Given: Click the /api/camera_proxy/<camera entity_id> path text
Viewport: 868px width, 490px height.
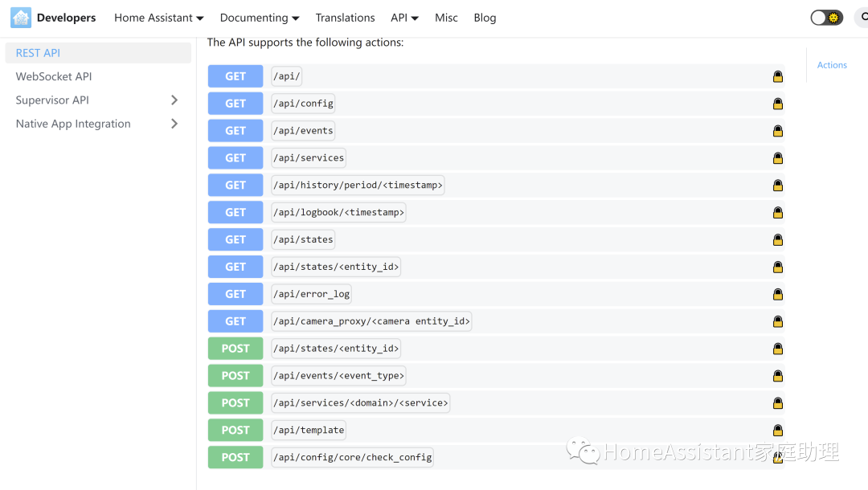Looking at the screenshot, I should pyautogui.click(x=371, y=321).
